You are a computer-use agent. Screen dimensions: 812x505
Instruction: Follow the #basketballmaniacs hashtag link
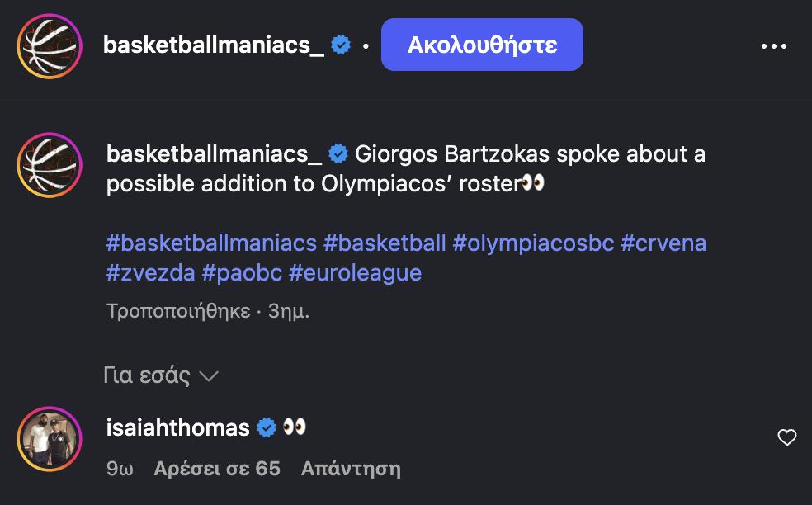point(211,243)
